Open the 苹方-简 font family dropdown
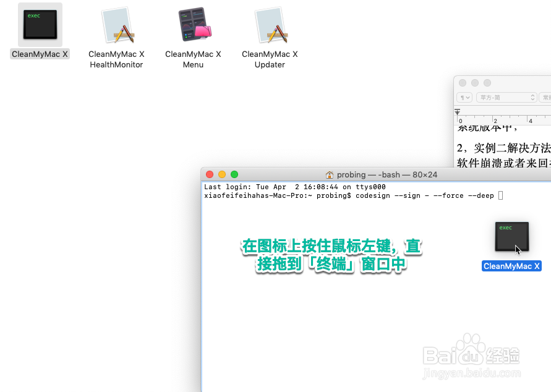Image resolution: width=551 pixels, height=392 pixels. (x=506, y=97)
